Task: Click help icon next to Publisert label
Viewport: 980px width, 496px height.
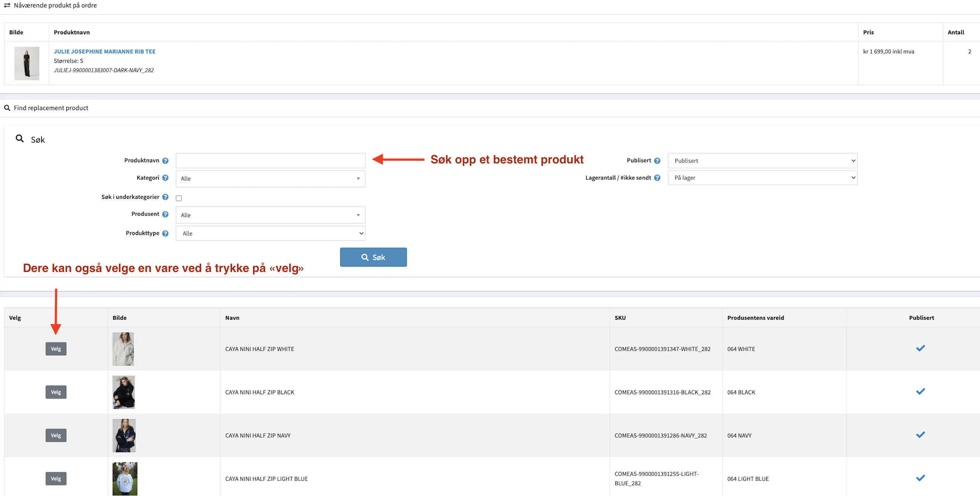Action: pyautogui.click(x=657, y=161)
